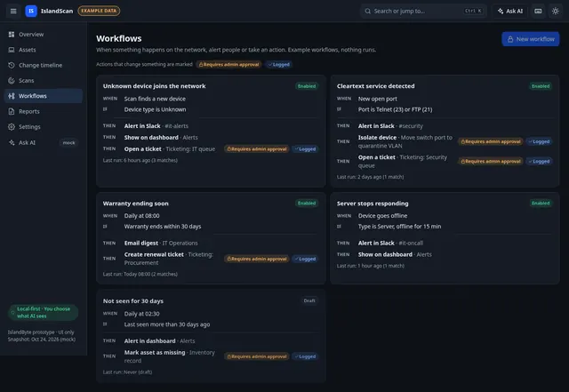Open the Overview sidebar item
This screenshot has width=569, height=392.
(x=44, y=34)
